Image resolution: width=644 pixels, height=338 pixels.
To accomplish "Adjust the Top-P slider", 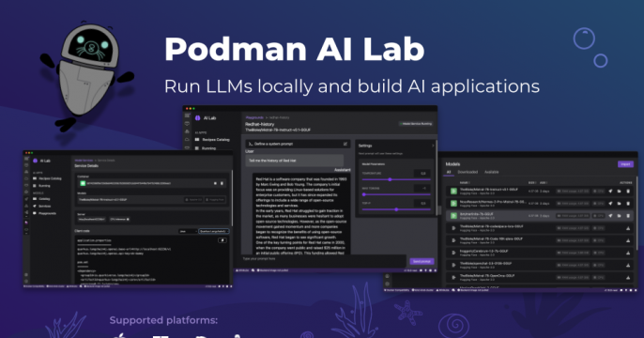I will 396,209.
